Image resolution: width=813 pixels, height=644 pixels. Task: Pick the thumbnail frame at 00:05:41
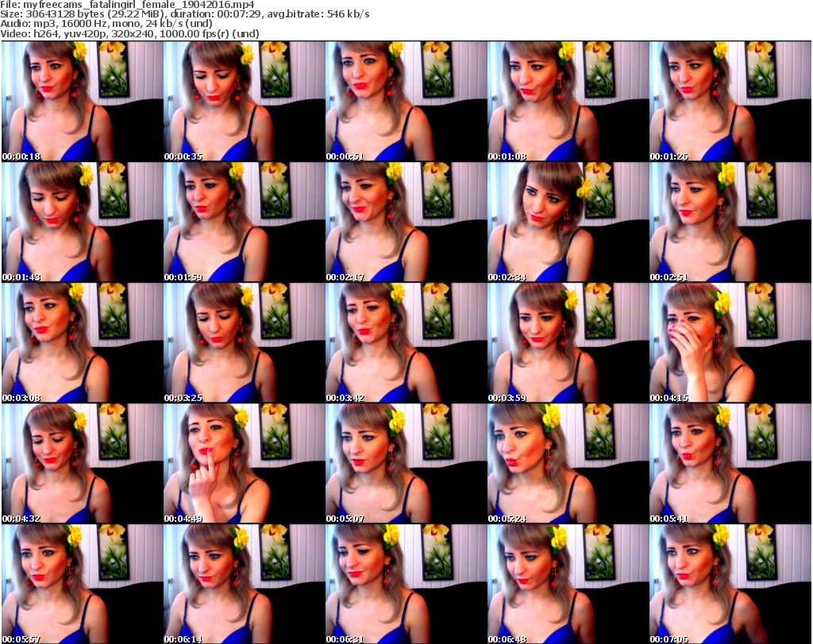[730, 464]
